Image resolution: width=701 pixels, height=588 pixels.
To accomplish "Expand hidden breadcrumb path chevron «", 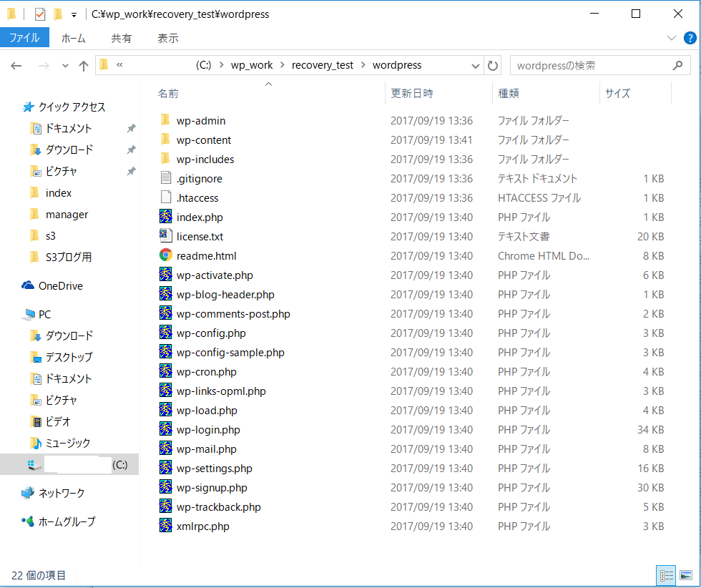I will [x=119, y=65].
